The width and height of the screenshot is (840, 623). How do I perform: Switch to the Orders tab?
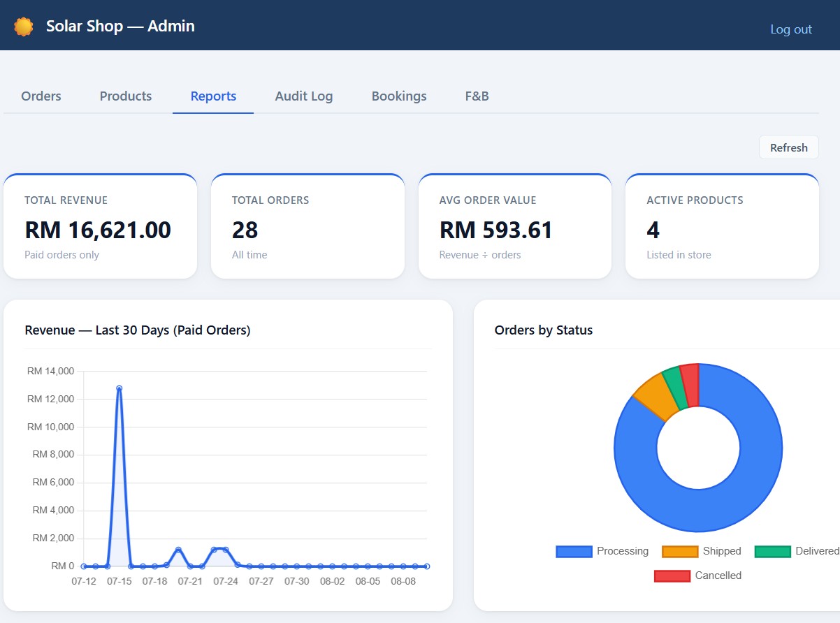coord(41,96)
